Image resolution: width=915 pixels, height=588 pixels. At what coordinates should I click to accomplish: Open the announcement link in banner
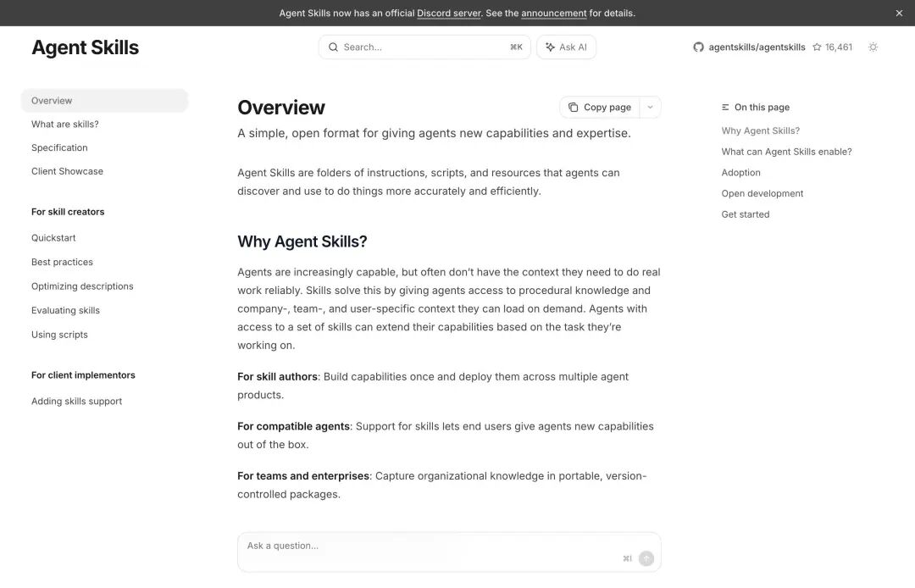tap(554, 13)
